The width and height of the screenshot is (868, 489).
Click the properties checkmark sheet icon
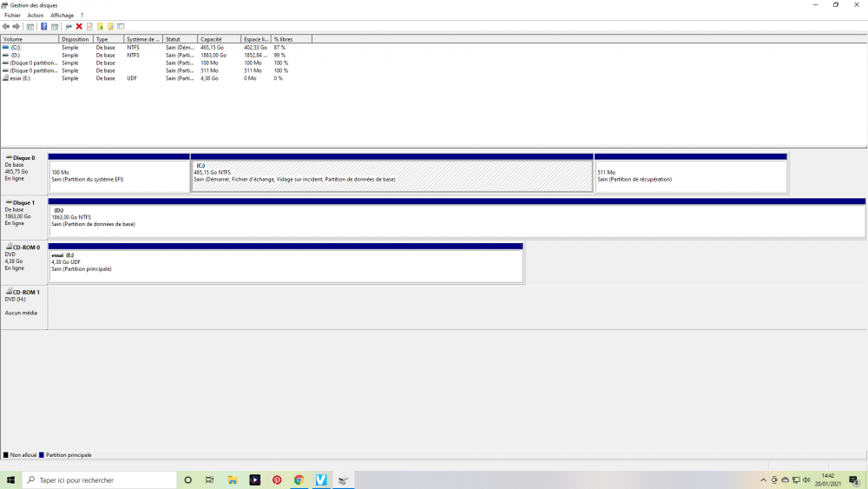click(89, 27)
